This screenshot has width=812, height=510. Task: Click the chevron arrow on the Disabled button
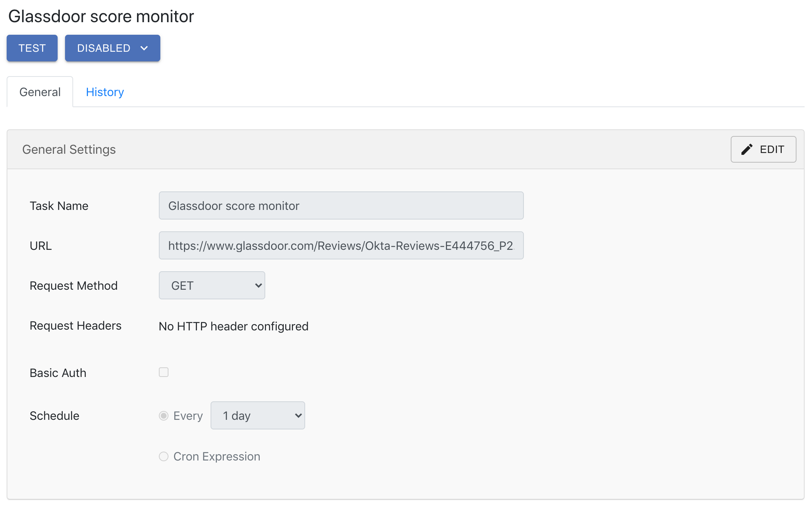coord(144,48)
